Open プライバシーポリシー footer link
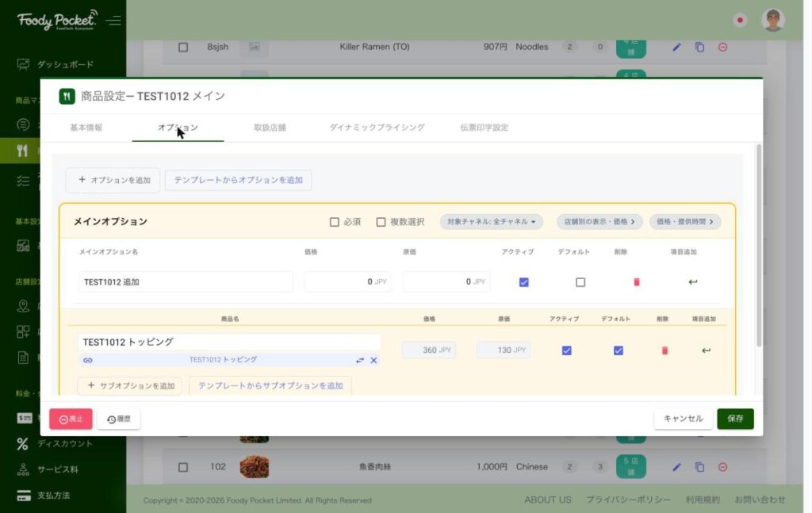The width and height of the screenshot is (812, 513). point(628,500)
